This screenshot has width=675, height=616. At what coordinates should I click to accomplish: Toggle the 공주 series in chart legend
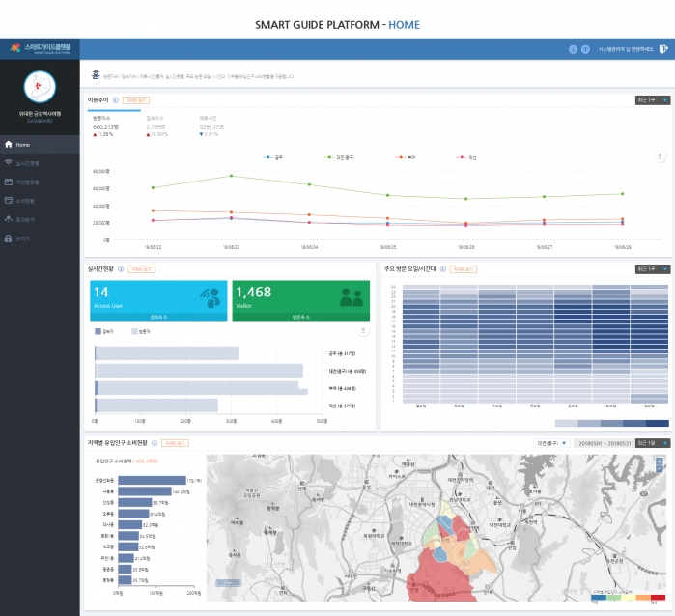(x=274, y=155)
